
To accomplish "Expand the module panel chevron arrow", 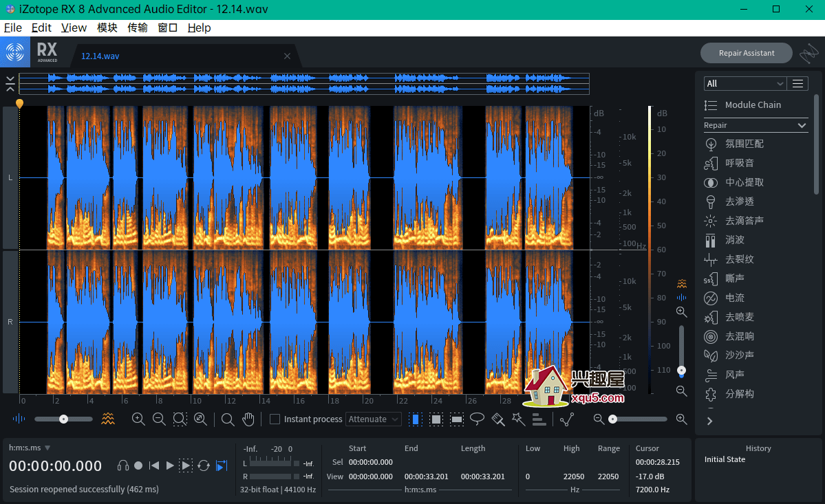I will tap(710, 421).
